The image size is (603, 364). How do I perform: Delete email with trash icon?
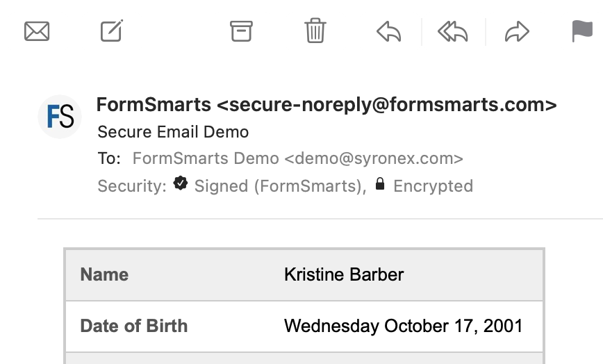[x=315, y=31]
